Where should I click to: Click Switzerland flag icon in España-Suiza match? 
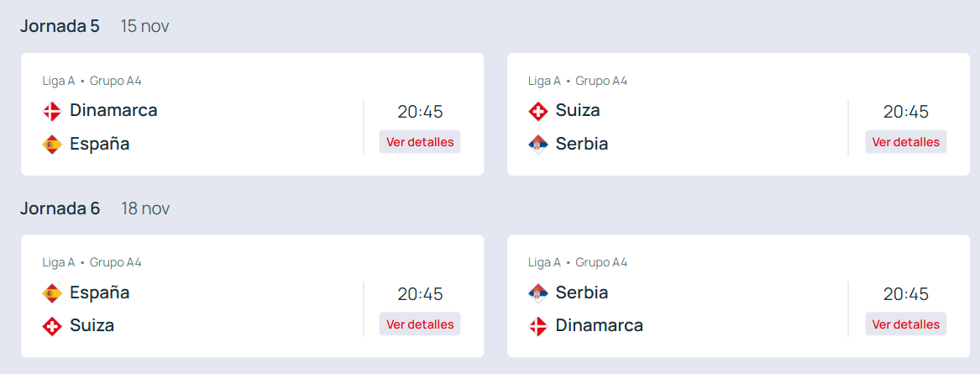(x=52, y=326)
